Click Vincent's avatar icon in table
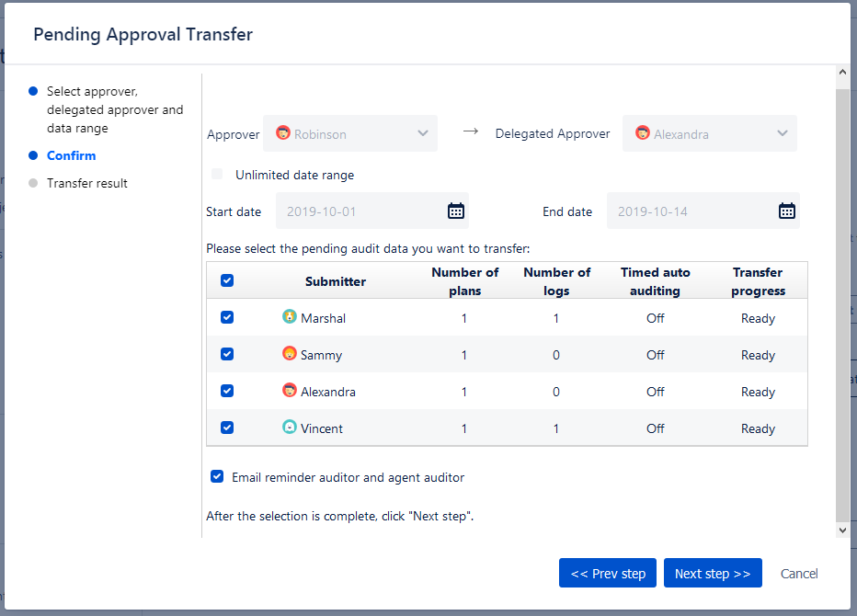The height and width of the screenshot is (616, 857). coord(290,428)
